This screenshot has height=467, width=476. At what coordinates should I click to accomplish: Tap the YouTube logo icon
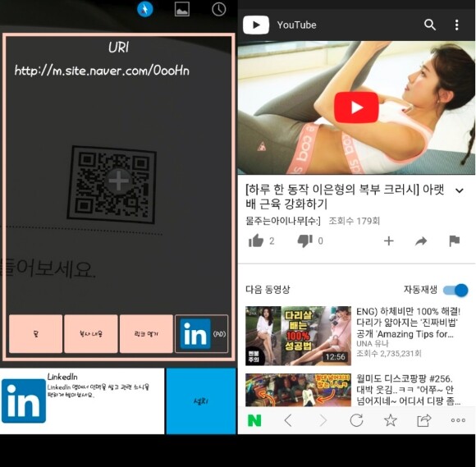click(256, 25)
